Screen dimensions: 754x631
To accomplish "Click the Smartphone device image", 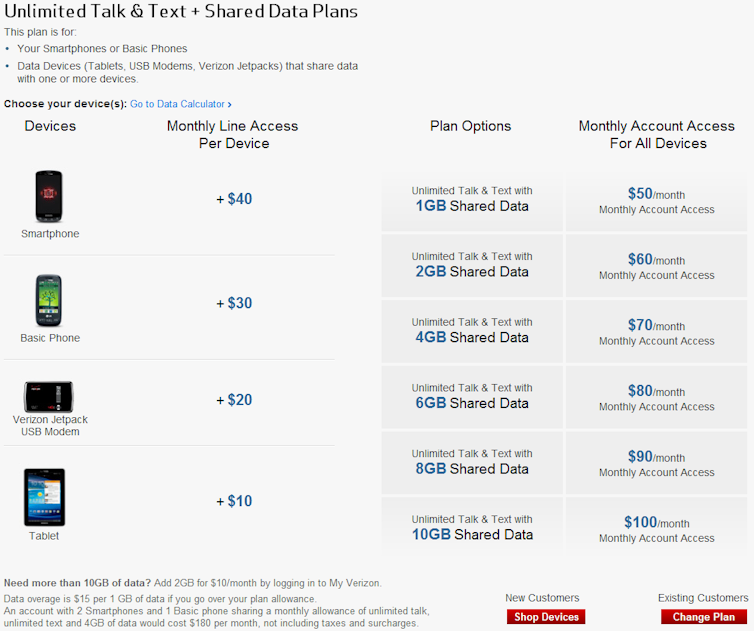I will [x=49, y=196].
